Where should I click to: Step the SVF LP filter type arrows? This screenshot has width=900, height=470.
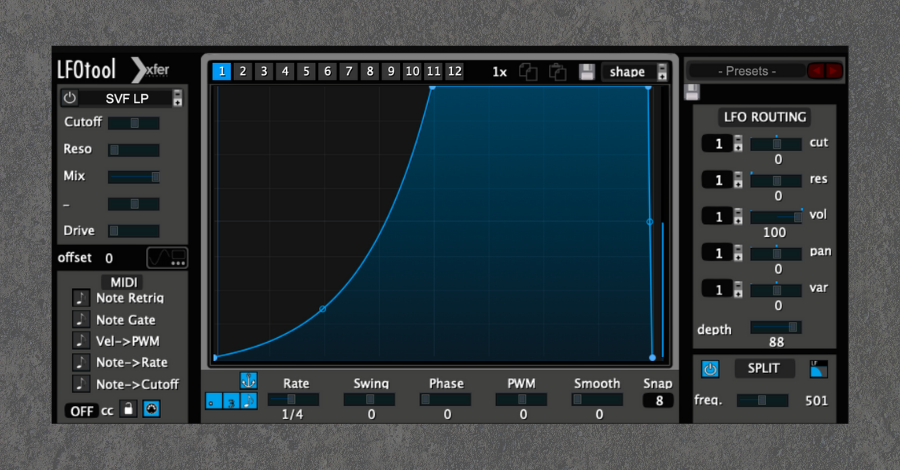click(178, 98)
